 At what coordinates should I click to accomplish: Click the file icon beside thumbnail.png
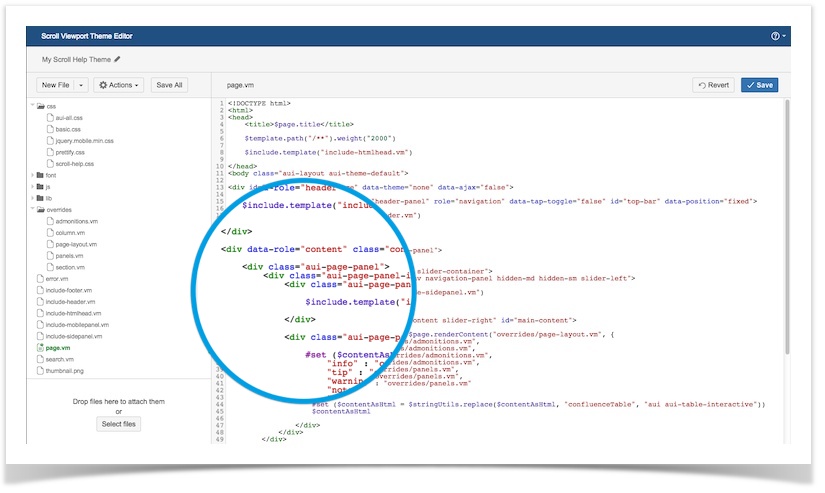coord(40,370)
